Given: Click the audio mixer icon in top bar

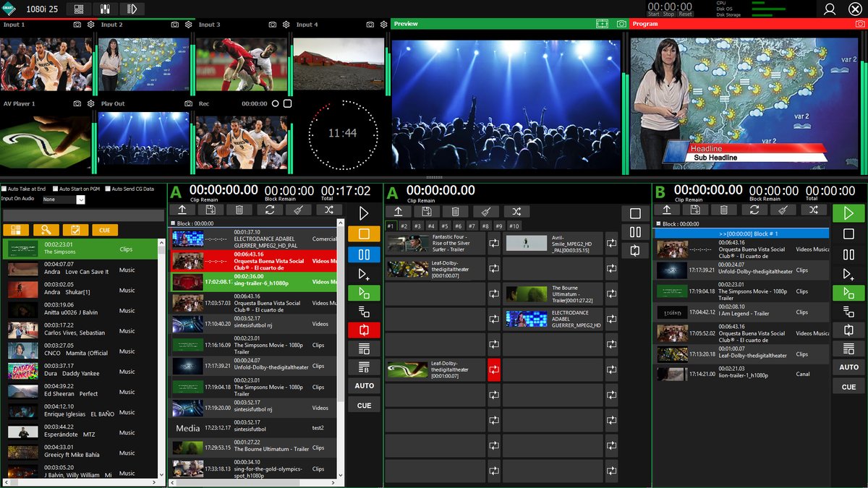Looking at the screenshot, I should (x=105, y=9).
